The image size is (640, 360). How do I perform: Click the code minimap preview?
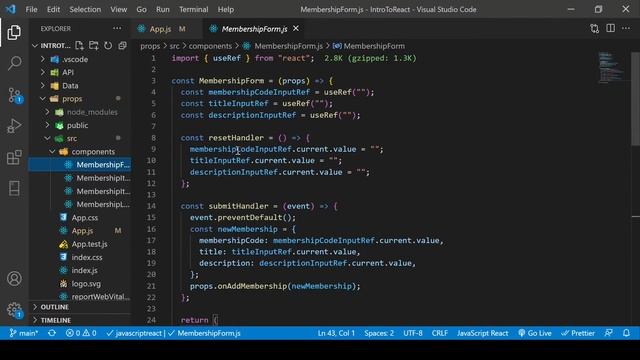tap(611, 67)
